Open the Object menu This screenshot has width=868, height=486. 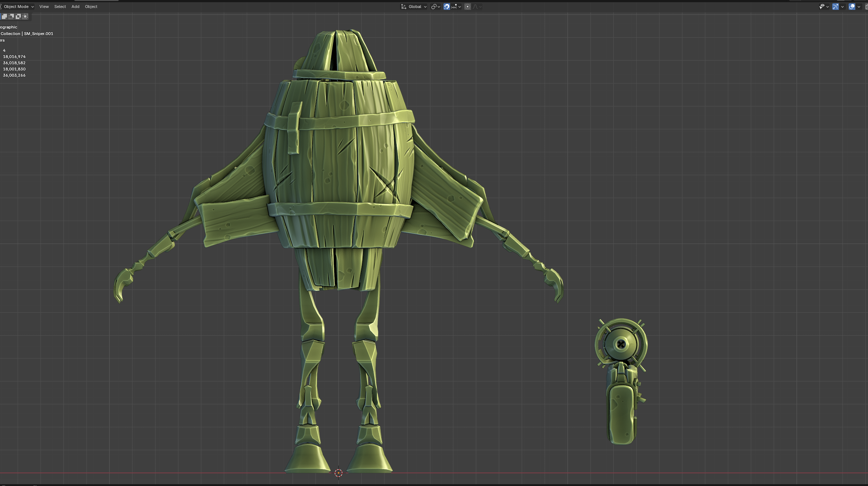coord(91,7)
